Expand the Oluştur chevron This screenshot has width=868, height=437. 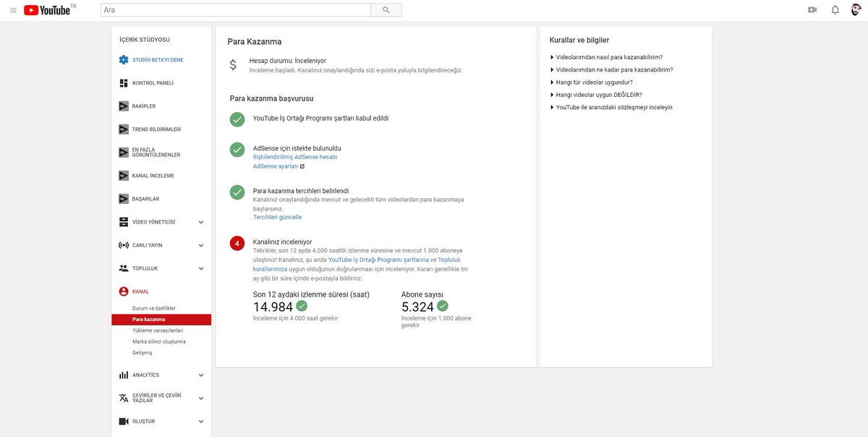tap(201, 421)
